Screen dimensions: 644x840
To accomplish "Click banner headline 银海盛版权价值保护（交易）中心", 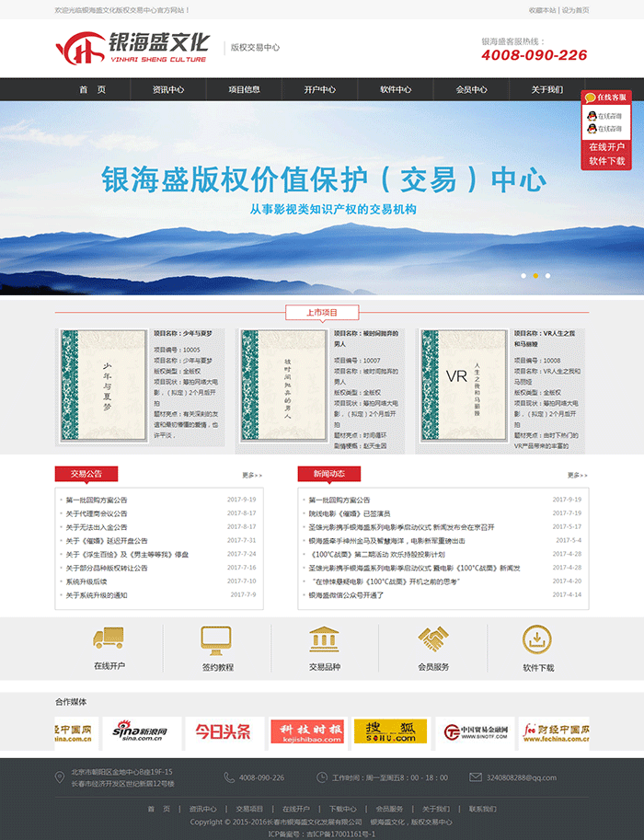I will (324, 179).
